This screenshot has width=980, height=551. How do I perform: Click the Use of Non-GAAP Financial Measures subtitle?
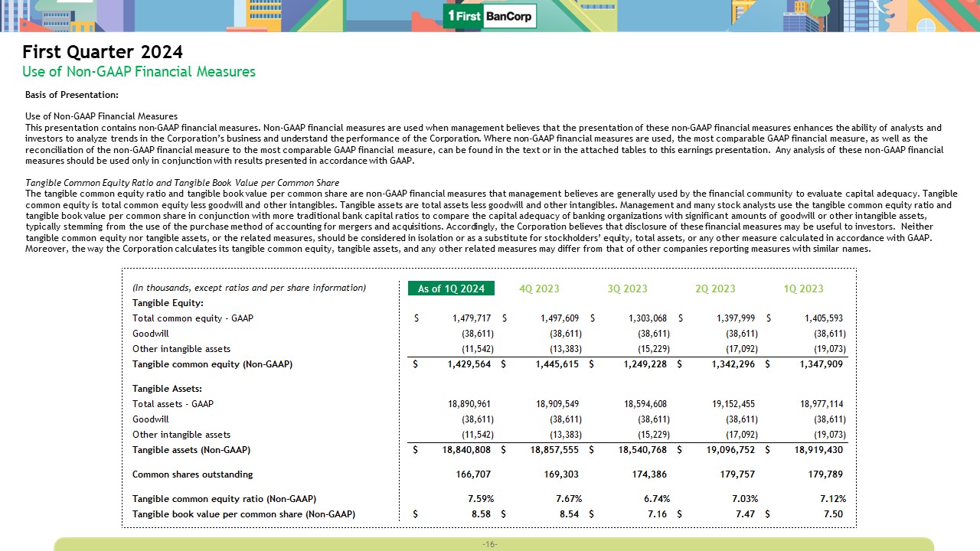[x=139, y=72]
